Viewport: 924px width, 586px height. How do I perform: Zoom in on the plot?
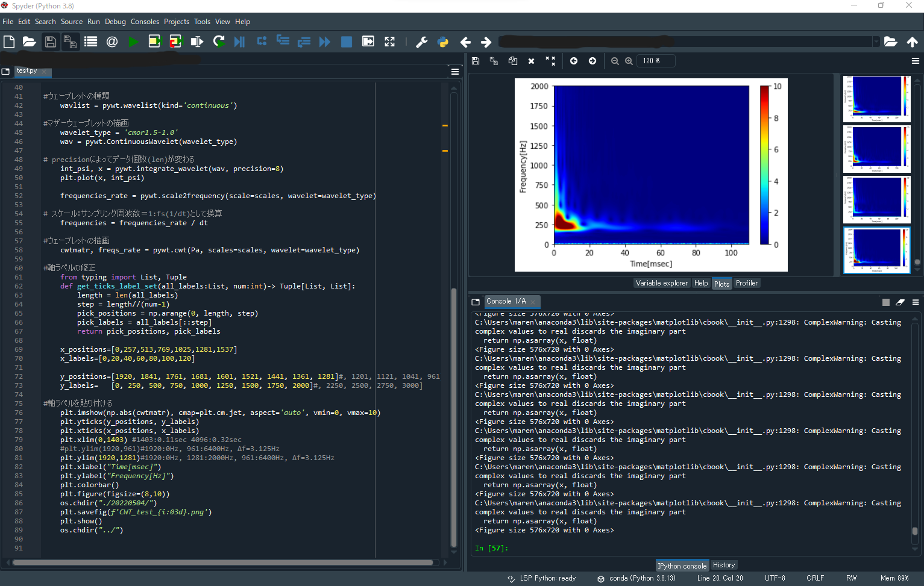pos(629,61)
